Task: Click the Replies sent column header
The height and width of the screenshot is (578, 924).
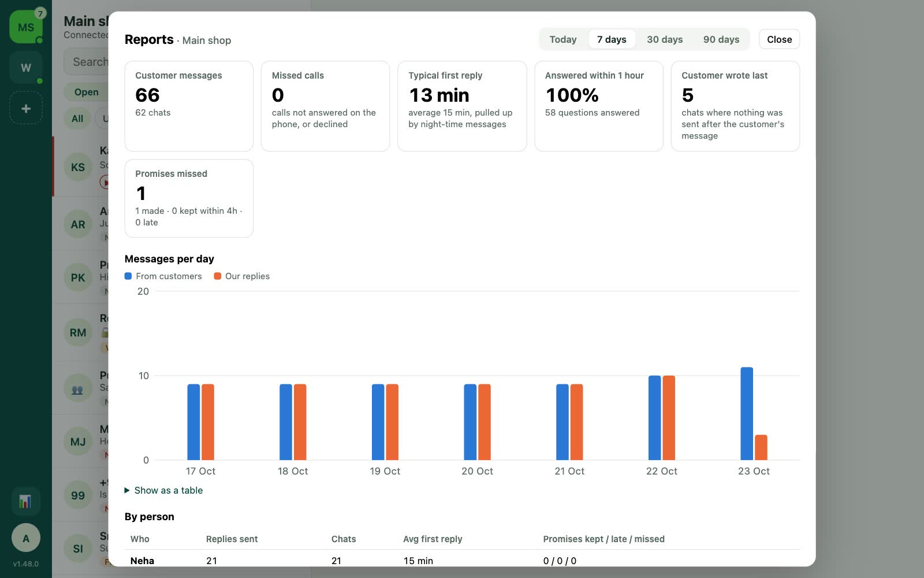Action: [232, 539]
